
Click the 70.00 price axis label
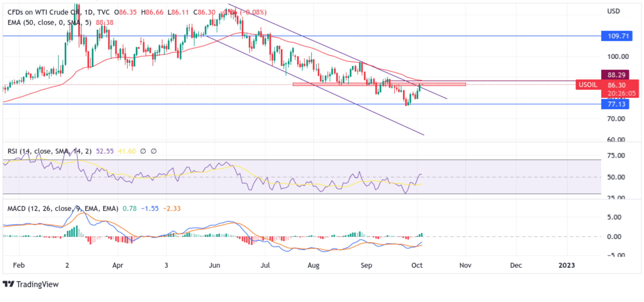[x=616, y=119]
